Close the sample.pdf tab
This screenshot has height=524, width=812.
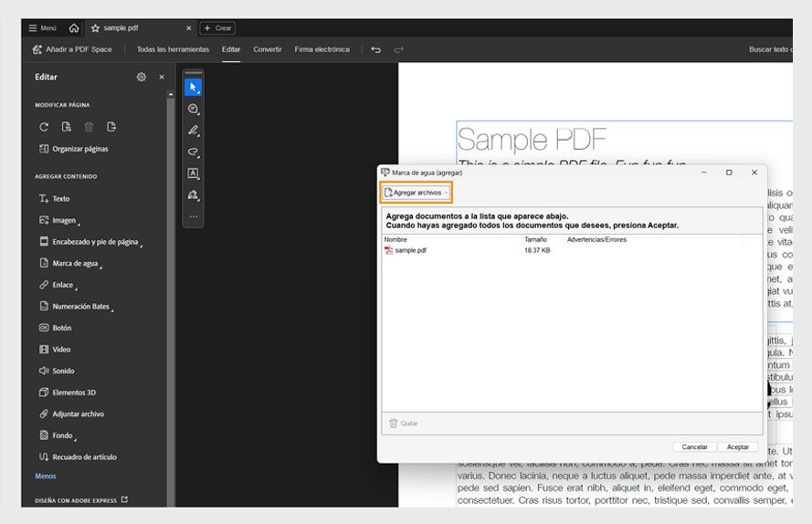coord(188,28)
